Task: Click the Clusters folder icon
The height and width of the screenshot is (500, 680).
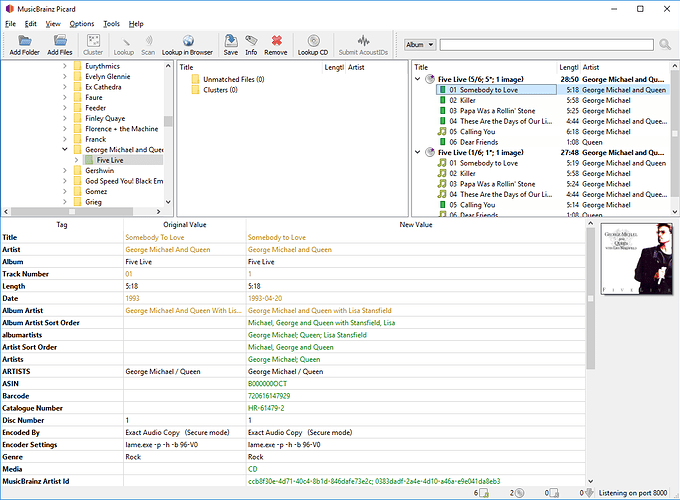Action: (x=196, y=90)
